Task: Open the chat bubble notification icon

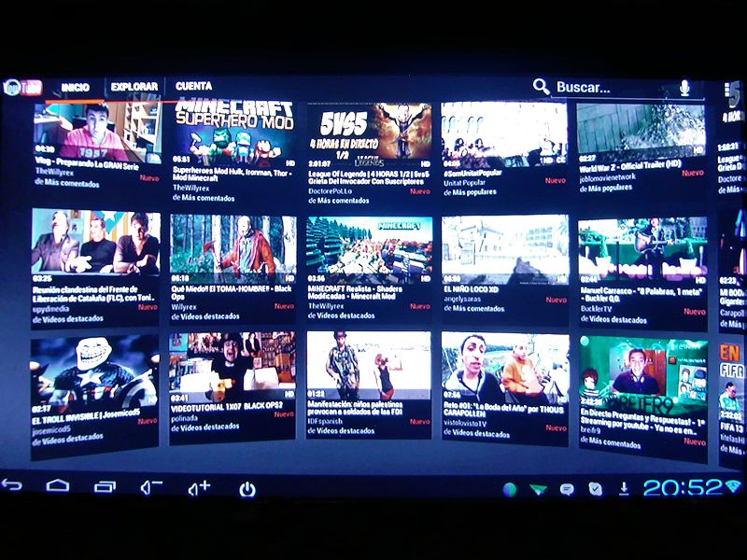Action: [x=567, y=489]
